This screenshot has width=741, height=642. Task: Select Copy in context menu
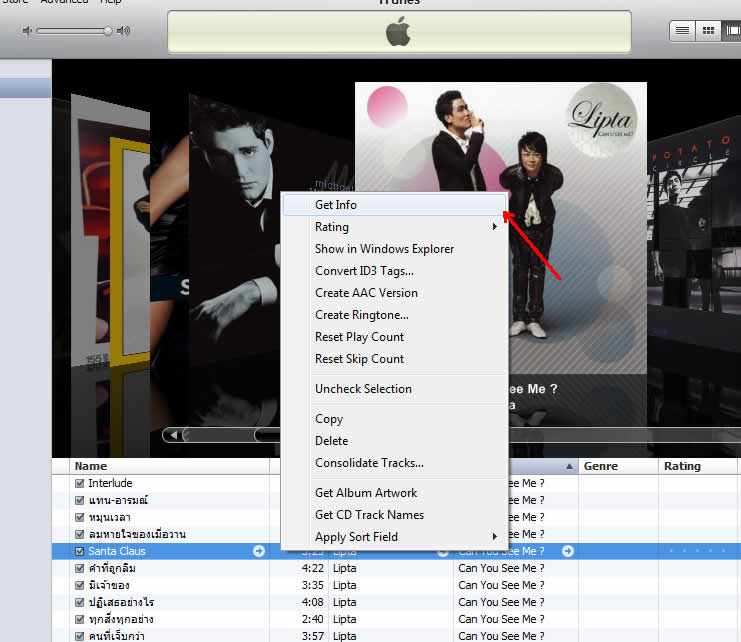(394, 419)
